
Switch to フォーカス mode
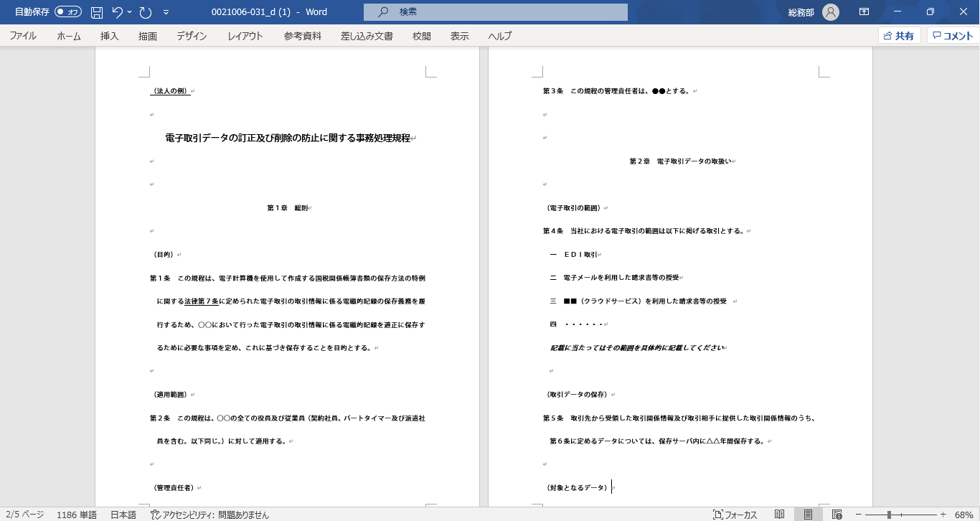[x=735, y=515]
